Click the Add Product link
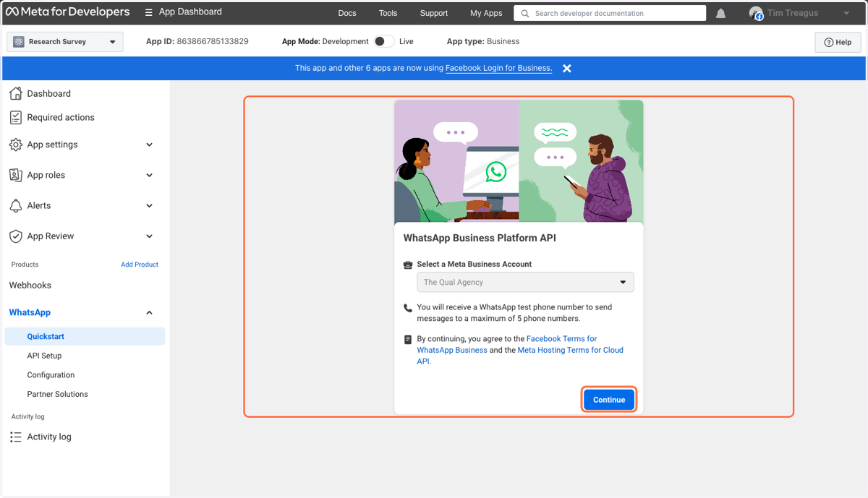Viewport: 868px width, 498px height. 140,265
